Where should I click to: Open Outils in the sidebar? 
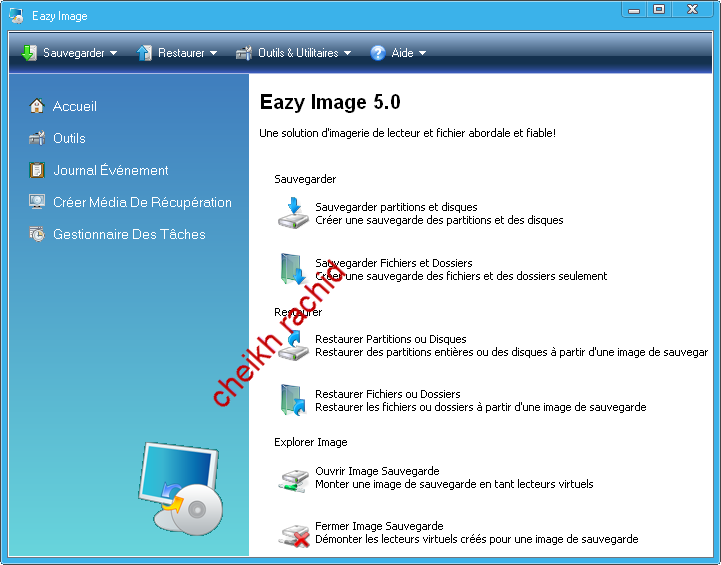(x=69, y=138)
